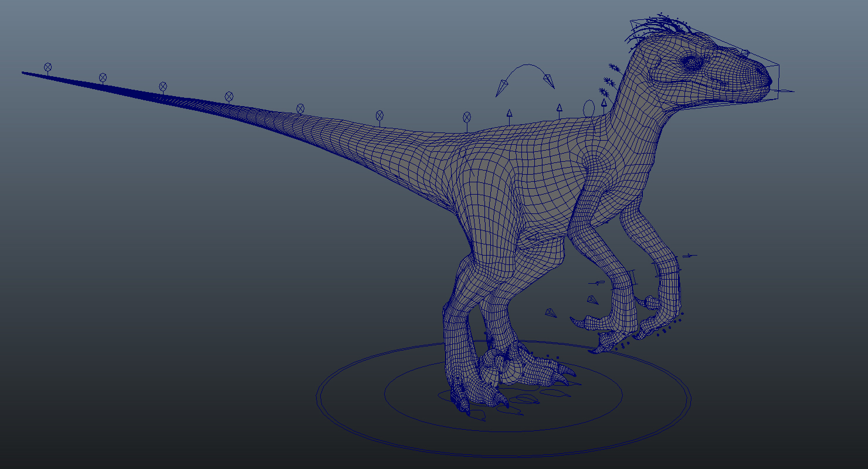868x469 pixels.
Task: Select the fourth tail circle control from the tip
Action: pyautogui.click(x=229, y=96)
